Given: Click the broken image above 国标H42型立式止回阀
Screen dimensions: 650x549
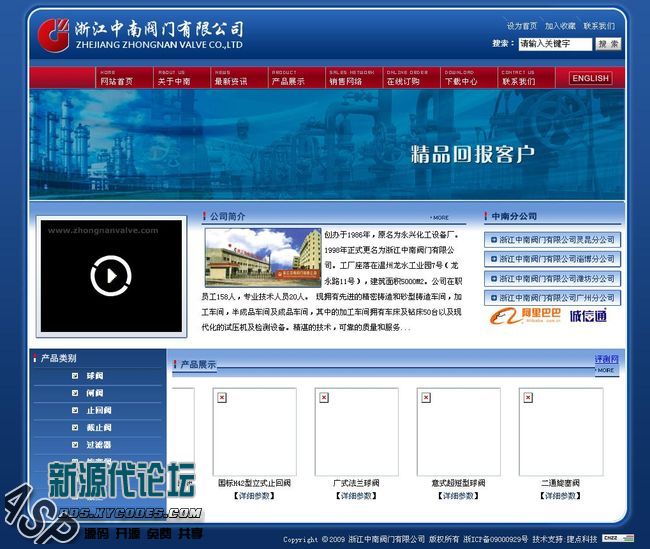Looking at the screenshot, I should (255, 432).
